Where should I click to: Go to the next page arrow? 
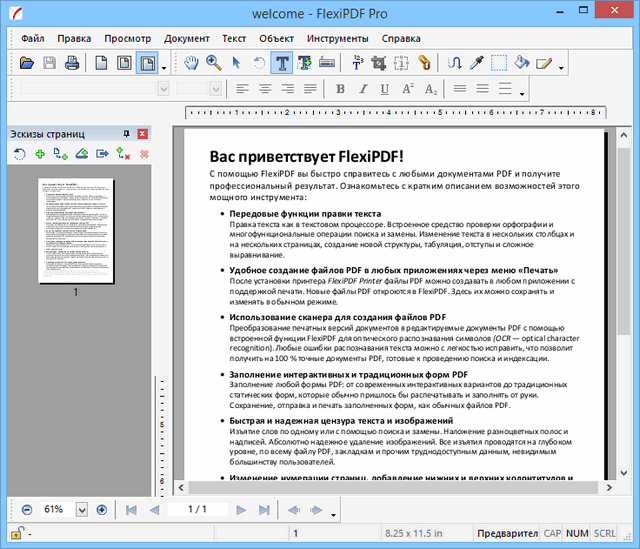241,510
